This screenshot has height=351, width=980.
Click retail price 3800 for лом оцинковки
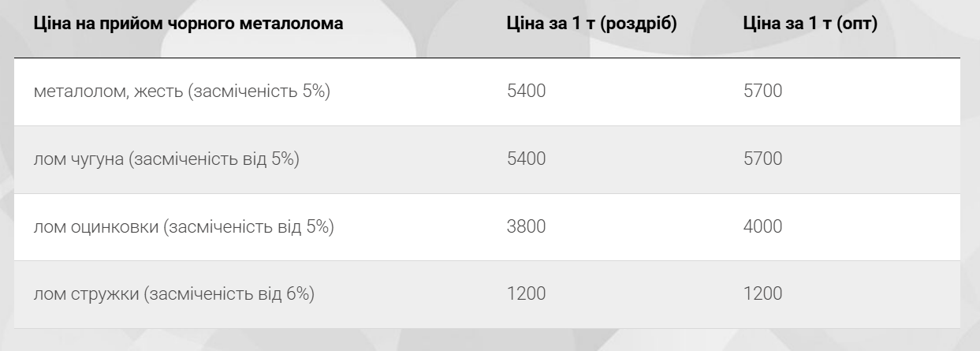click(x=526, y=227)
